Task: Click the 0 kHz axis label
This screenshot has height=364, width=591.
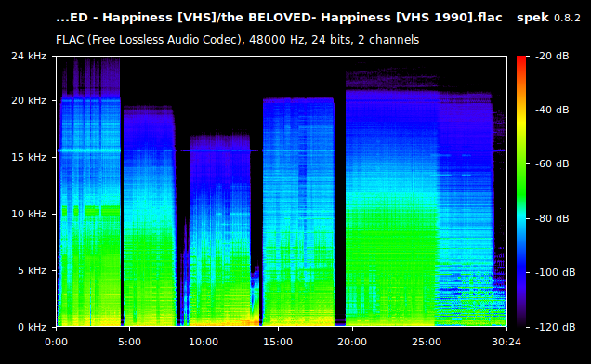Action: [x=32, y=327]
